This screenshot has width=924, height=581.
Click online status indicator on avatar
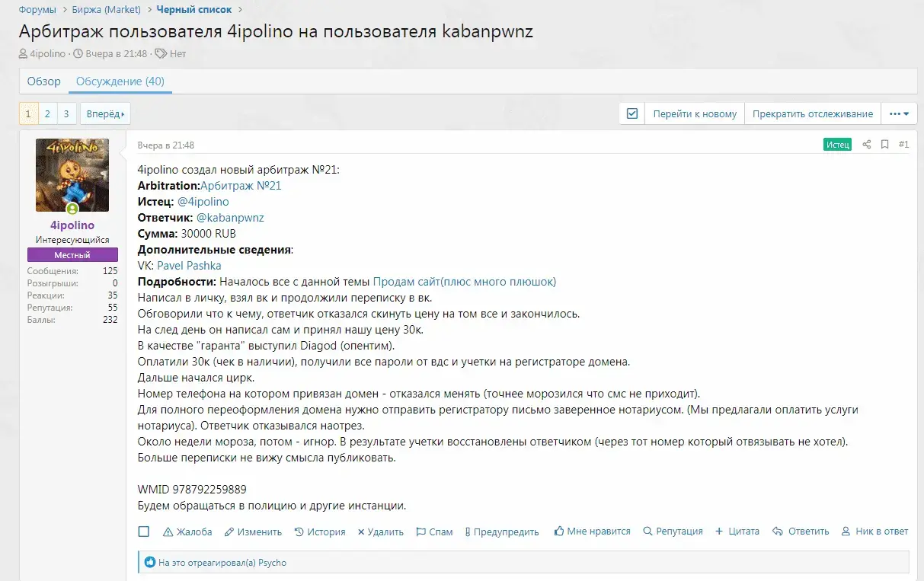[72, 209]
